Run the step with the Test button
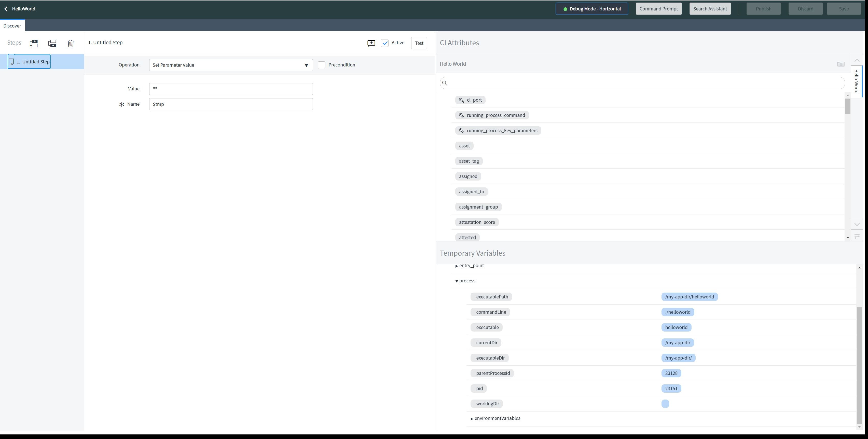The width and height of the screenshot is (868, 439). (x=419, y=43)
